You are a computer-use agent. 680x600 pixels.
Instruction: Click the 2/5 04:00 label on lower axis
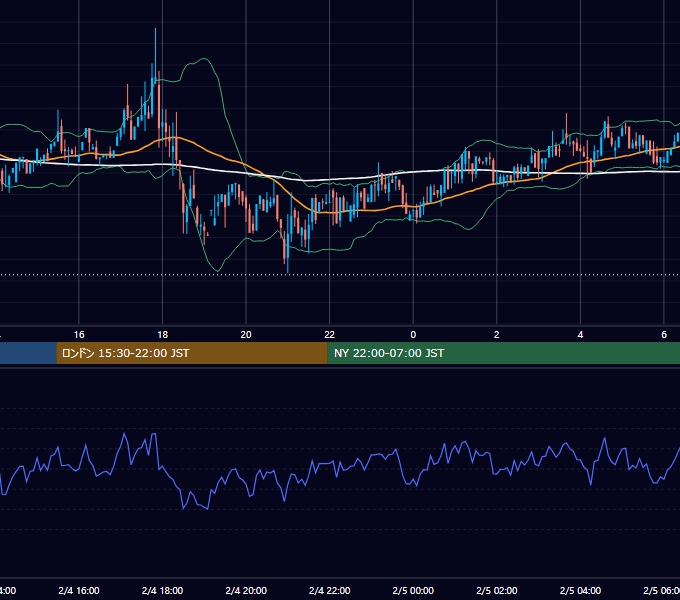[x=580, y=590]
